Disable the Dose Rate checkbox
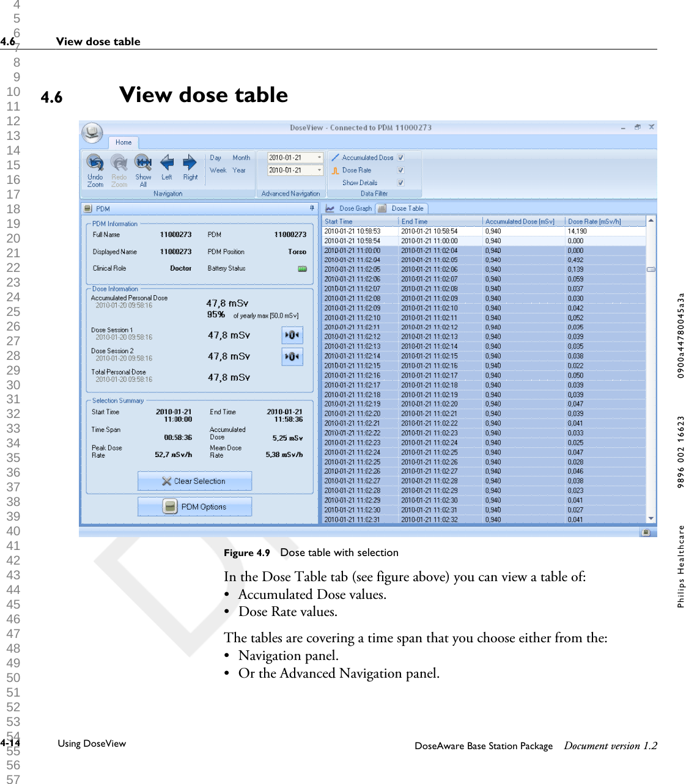This screenshot has height=784, width=686. pyautogui.click(x=400, y=170)
